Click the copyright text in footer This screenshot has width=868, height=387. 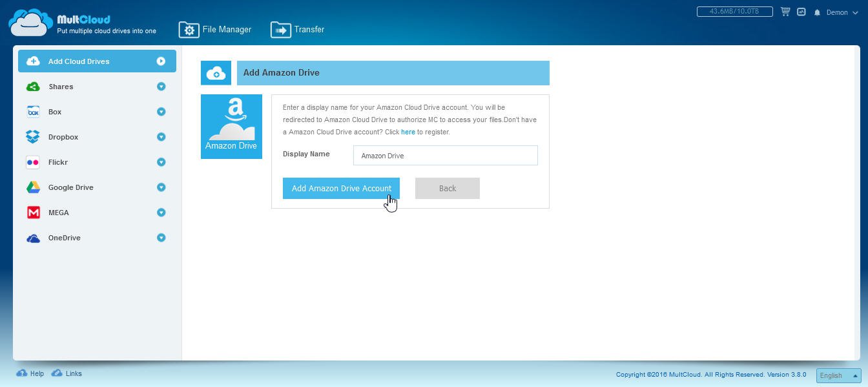[711, 375]
